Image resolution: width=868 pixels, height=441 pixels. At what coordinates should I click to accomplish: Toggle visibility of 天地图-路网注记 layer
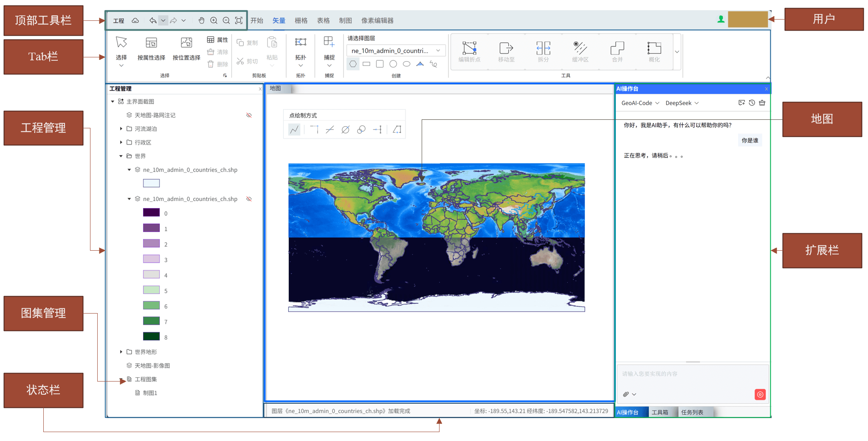249,115
